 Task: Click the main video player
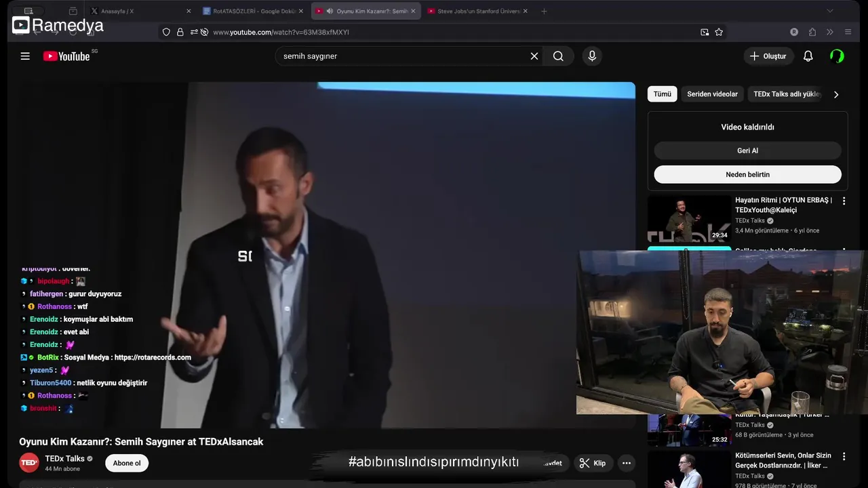point(327,255)
